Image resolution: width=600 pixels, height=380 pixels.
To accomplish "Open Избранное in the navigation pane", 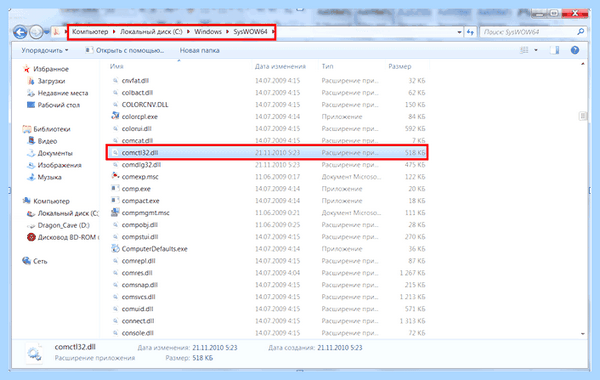I will pyautogui.click(x=47, y=69).
